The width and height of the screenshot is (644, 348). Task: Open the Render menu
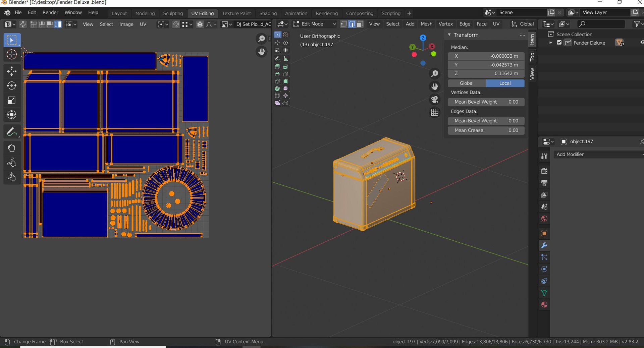click(50, 12)
